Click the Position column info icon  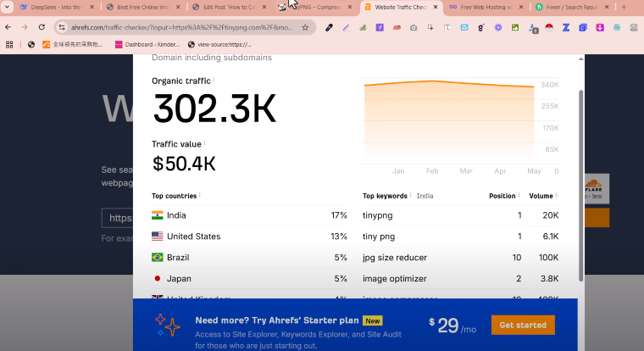click(519, 195)
